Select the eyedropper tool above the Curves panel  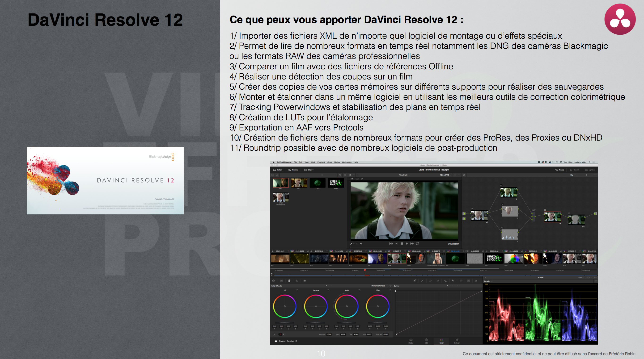pyautogui.click(x=423, y=280)
